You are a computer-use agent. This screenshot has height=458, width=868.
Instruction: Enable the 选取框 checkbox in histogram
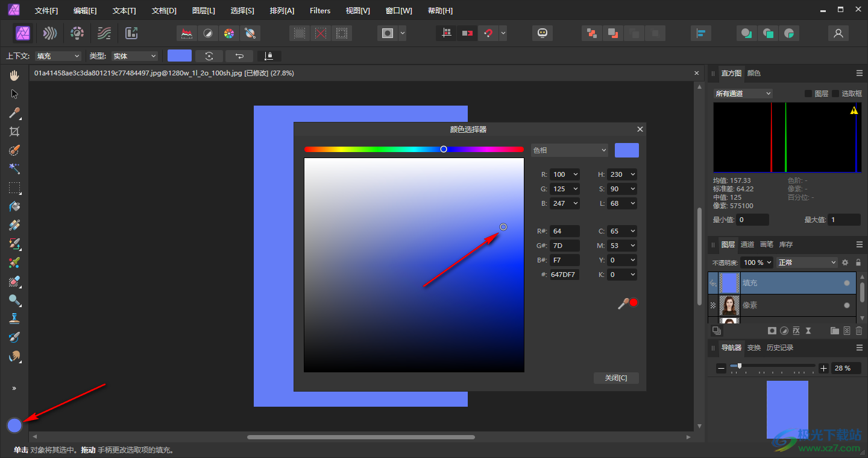tap(835, 94)
